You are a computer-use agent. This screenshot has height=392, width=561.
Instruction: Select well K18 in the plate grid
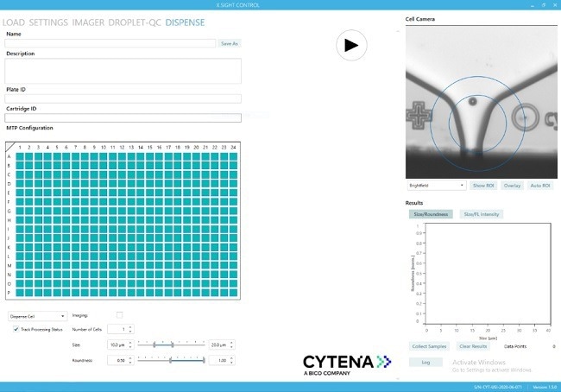[178, 247]
